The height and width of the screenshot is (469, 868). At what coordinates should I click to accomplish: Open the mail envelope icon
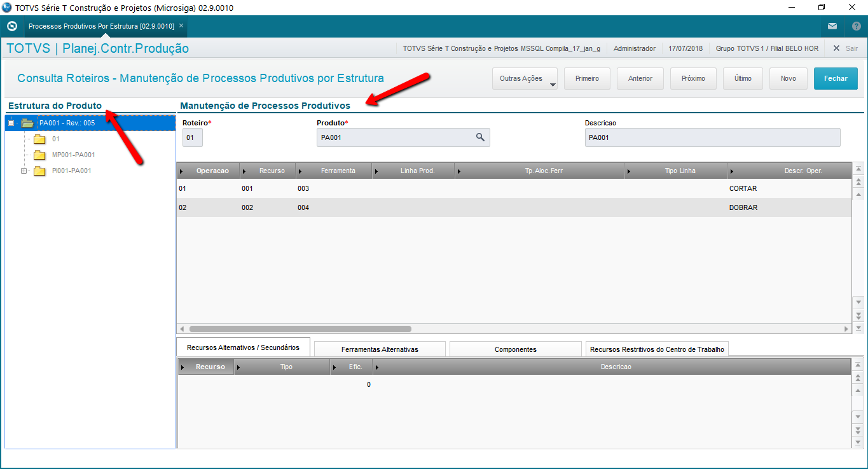[x=832, y=26]
